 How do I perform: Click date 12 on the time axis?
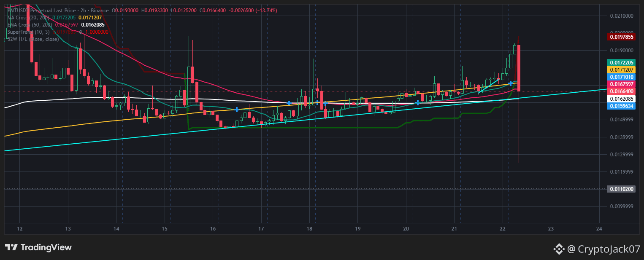tap(20, 229)
